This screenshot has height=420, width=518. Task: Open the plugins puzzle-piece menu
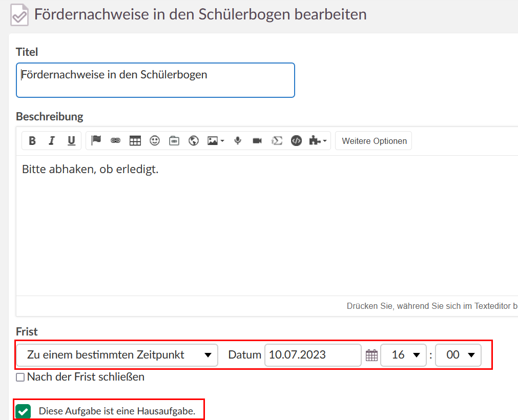(315, 141)
